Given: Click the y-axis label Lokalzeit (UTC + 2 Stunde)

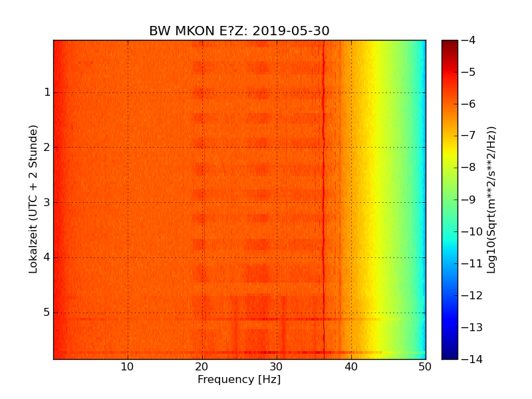Looking at the screenshot, I should [x=33, y=199].
